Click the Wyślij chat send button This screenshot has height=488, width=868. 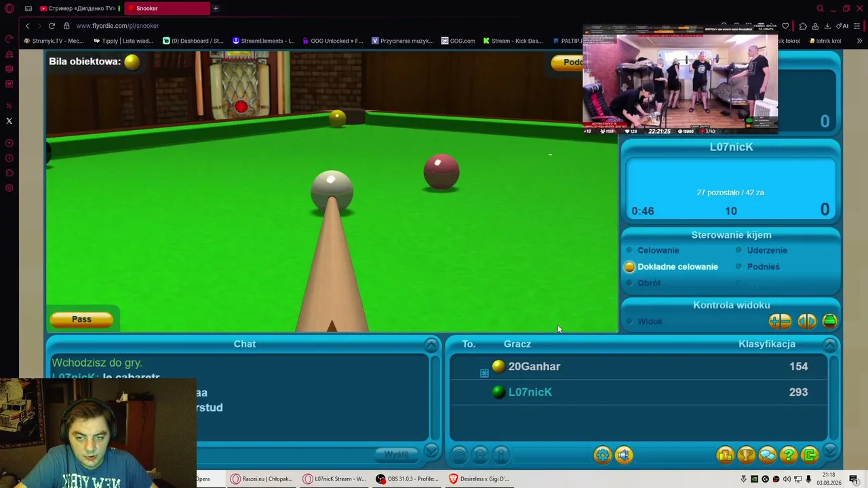(397, 454)
